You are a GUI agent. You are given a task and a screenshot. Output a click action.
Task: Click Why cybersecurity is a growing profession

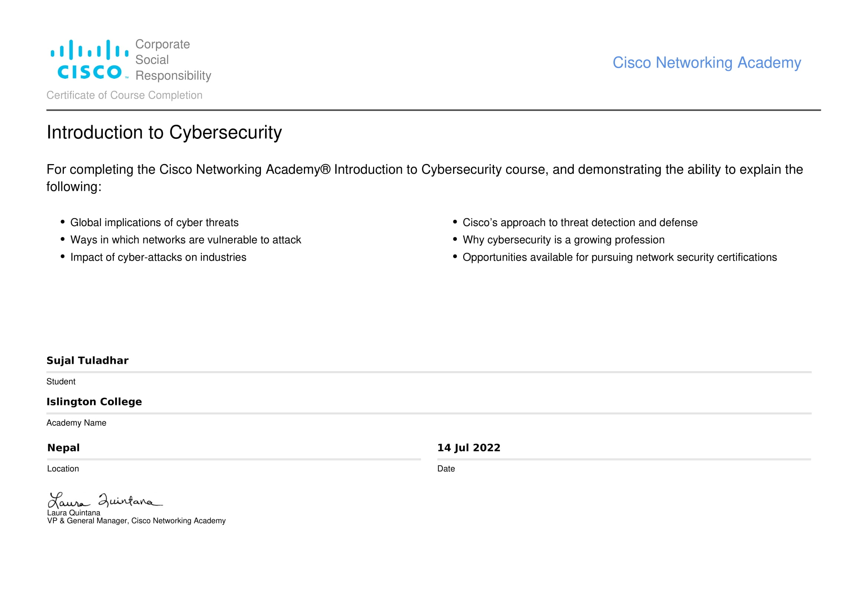click(x=563, y=240)
